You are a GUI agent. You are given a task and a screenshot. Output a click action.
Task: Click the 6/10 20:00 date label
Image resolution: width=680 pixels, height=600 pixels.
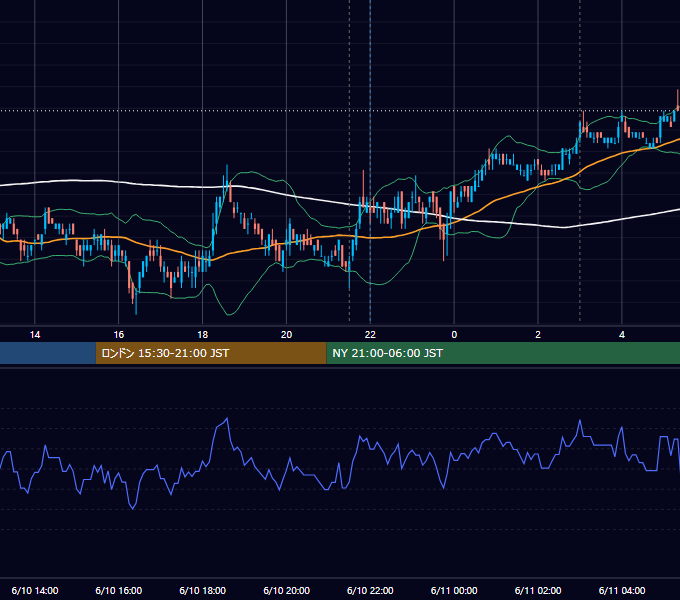coord(286,590)
